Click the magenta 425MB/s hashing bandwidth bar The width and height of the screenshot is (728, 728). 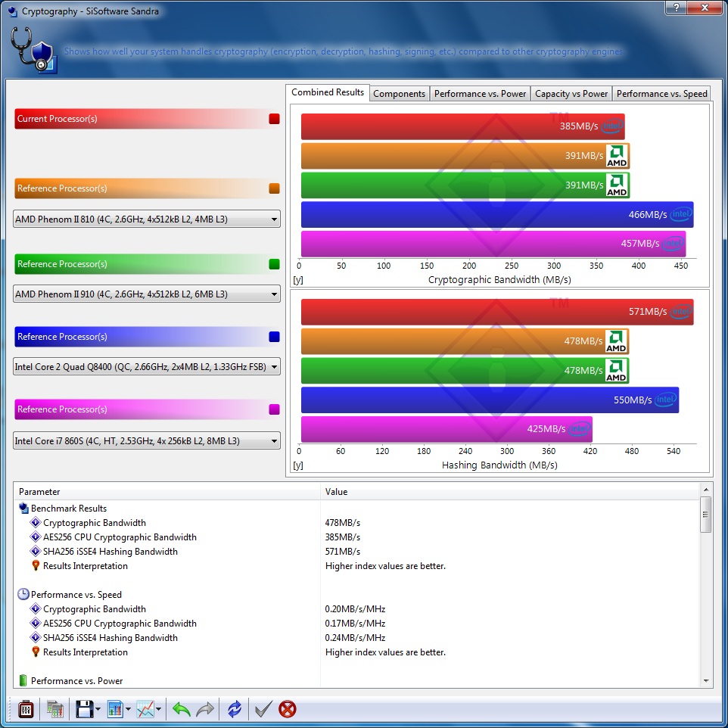(446, 429)
